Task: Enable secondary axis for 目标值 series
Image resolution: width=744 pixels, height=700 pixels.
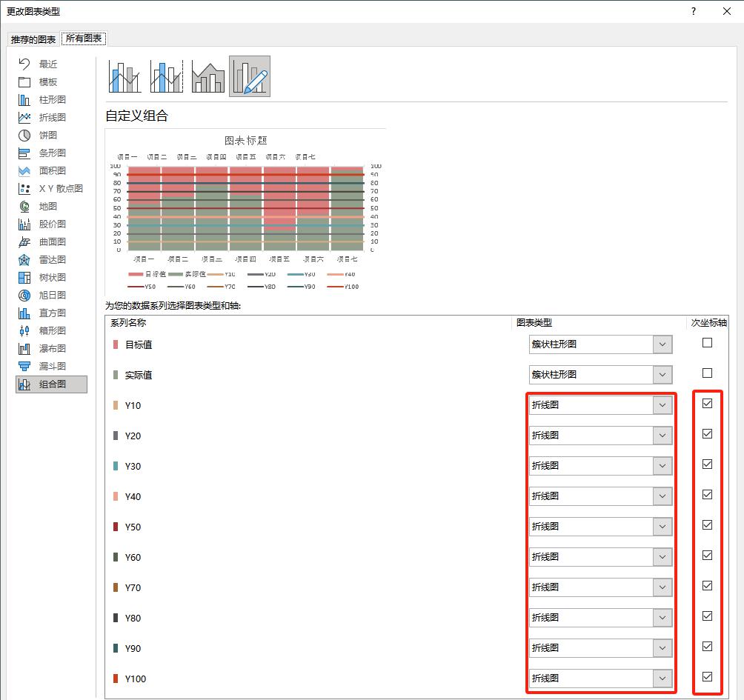Action: 707,342
